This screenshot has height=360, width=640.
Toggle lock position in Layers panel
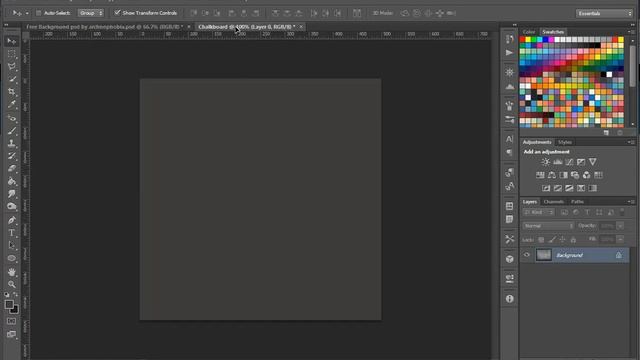click(562, 240)
